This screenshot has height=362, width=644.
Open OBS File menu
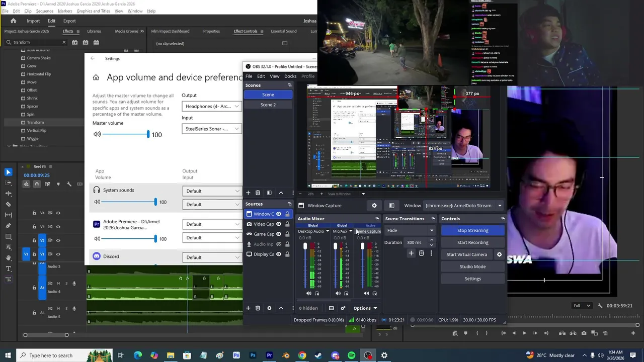pyautogui.click(x=249, y=76)
